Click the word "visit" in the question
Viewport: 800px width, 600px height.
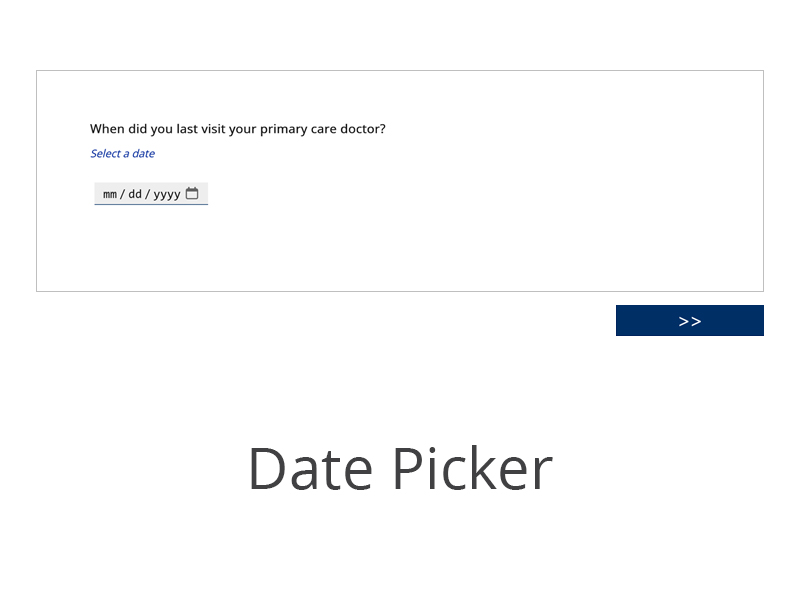point(217,129)
